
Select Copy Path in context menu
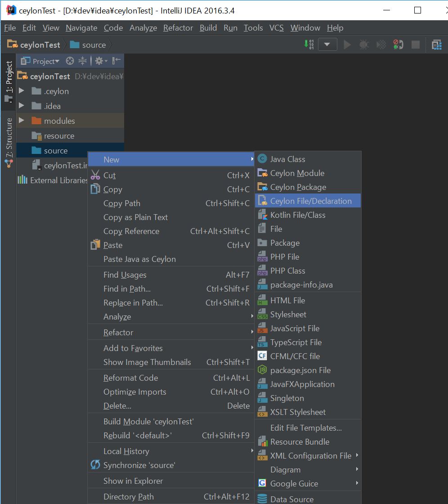[171, 203]
